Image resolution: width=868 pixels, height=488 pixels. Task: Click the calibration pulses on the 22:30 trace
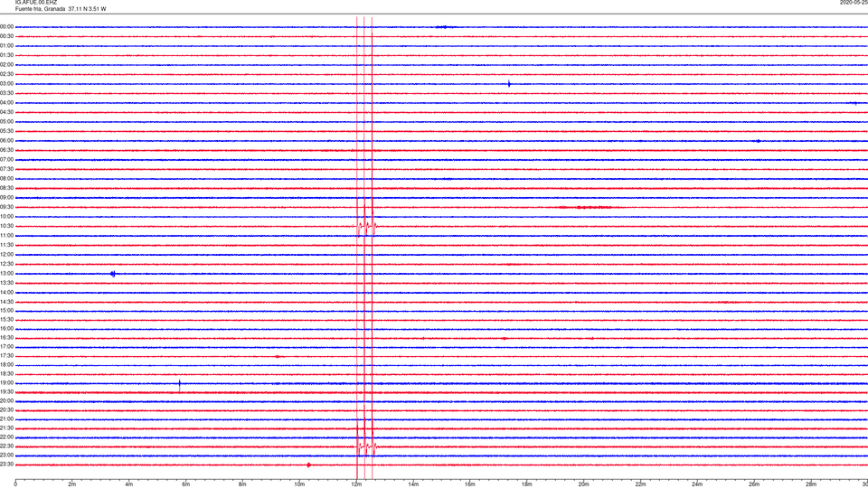tap(366, 446)
